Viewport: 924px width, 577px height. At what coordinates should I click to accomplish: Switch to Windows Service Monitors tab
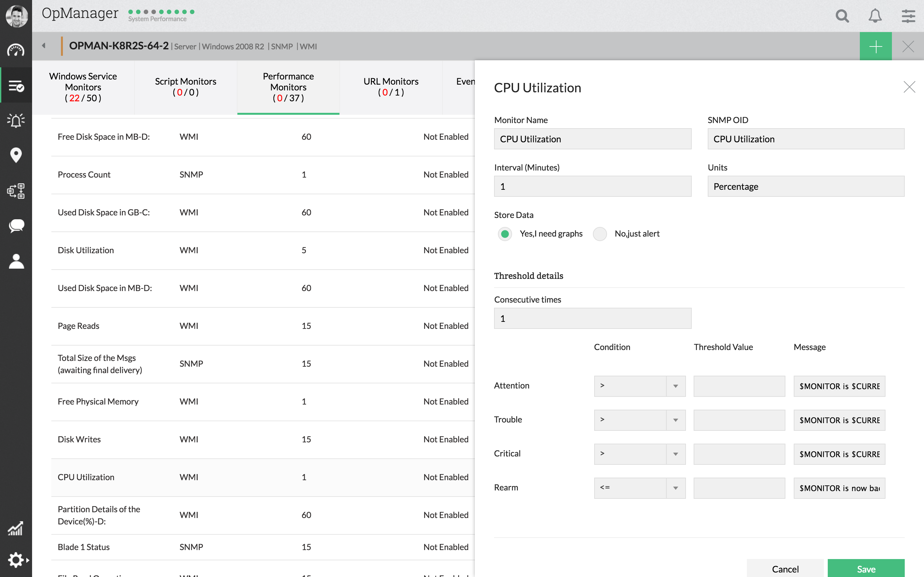point(83,87)
